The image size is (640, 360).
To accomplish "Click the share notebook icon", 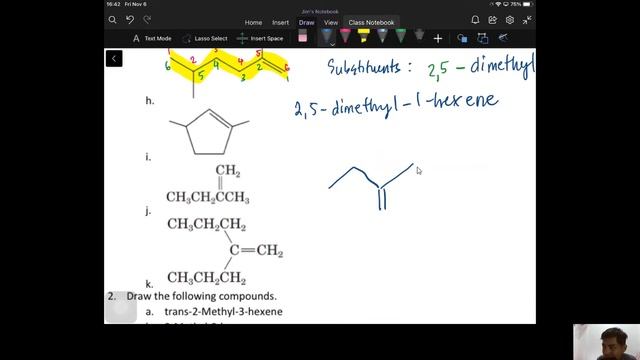I will 492,20.
